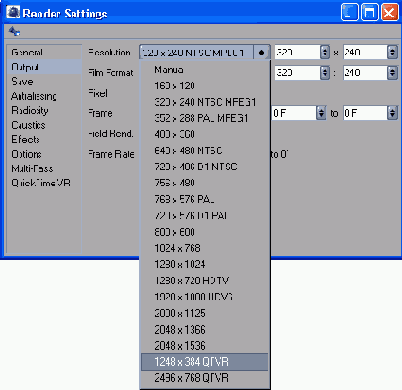Adjust the Frame end stepper arrows
The height and width of the screenshot is (390, 402).
[392, 113]
